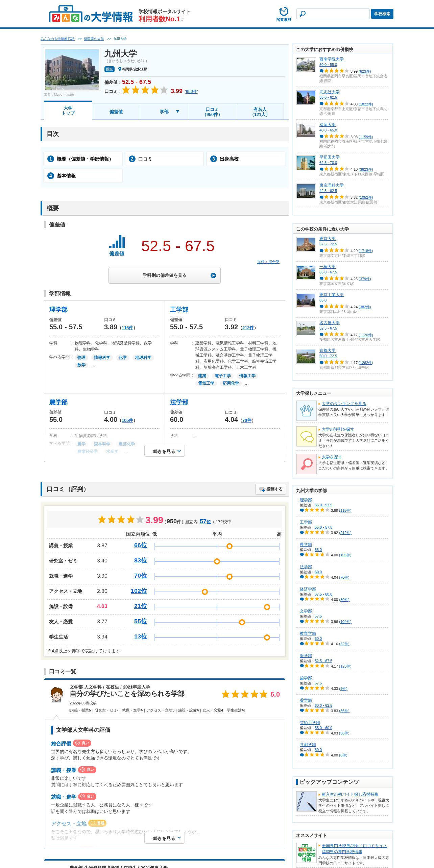Switch to the 偏差値 tab
434x868 pixels.
(x=116, y=112)
